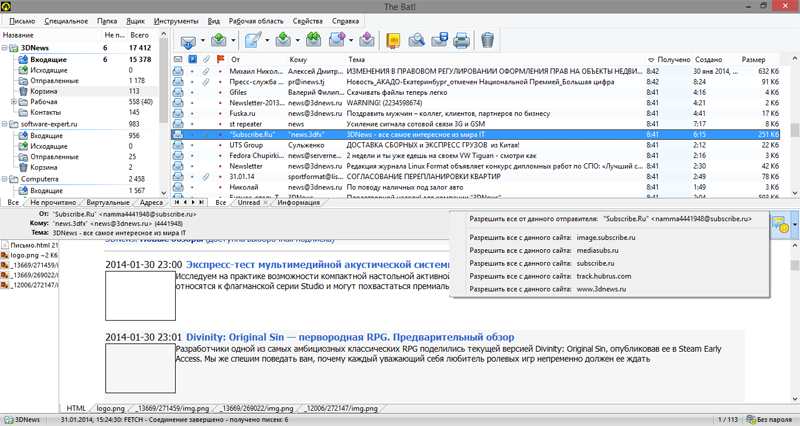800x426 pixels.
Task: Click the Delete trash can toolbar icon
Action: [x=488, y=40]
